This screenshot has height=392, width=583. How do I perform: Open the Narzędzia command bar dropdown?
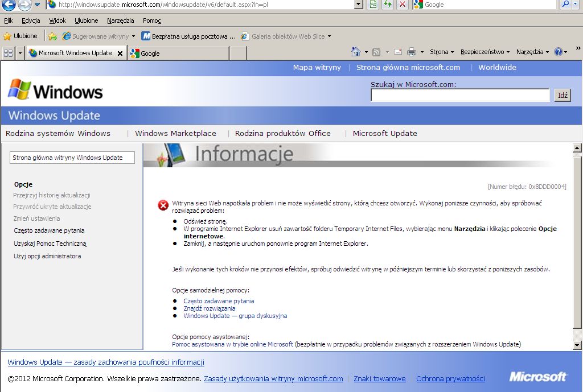click(x=532, y=52)
